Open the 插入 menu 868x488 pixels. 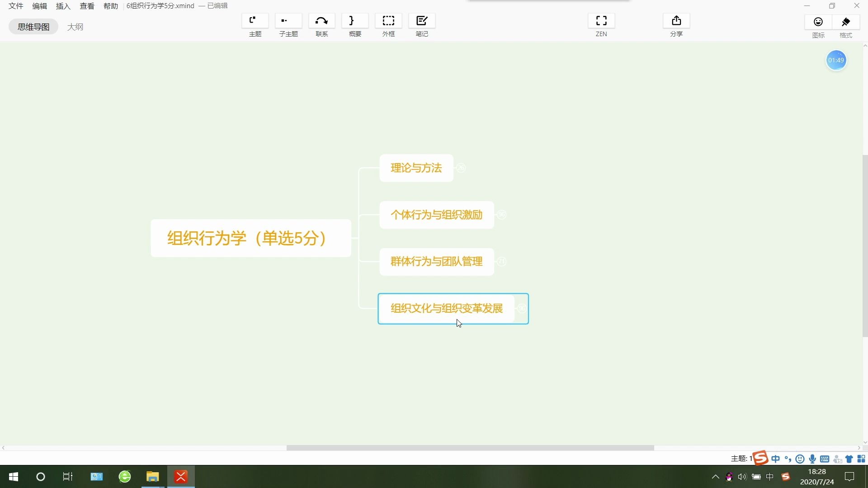coord(63,6)
